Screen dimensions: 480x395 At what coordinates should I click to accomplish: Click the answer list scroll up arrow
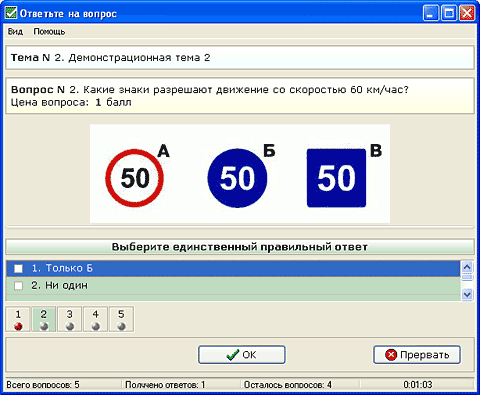pos(467,267)
